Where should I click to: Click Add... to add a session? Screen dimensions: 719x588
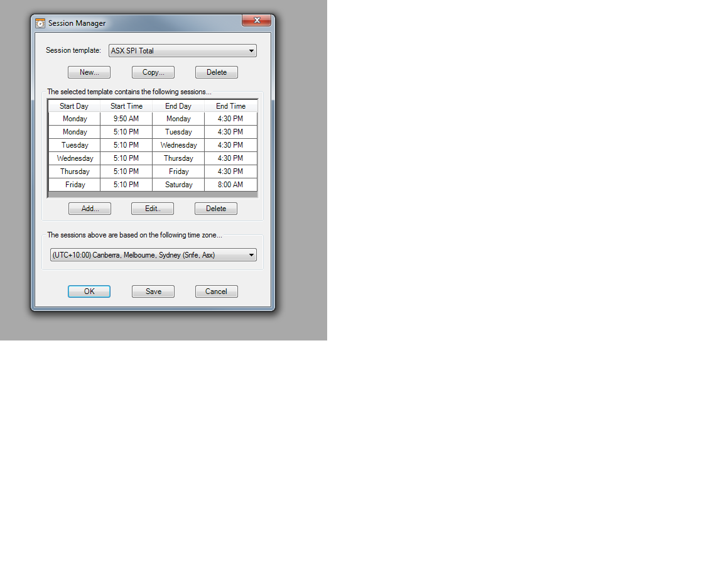click(90, 209)
